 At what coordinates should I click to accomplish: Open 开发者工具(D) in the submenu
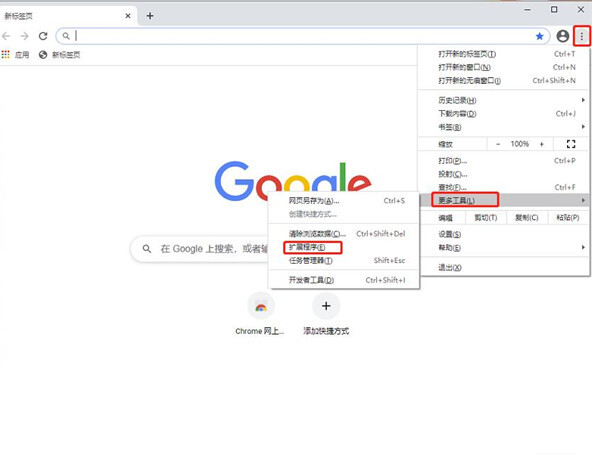click(x=344, y=280)
